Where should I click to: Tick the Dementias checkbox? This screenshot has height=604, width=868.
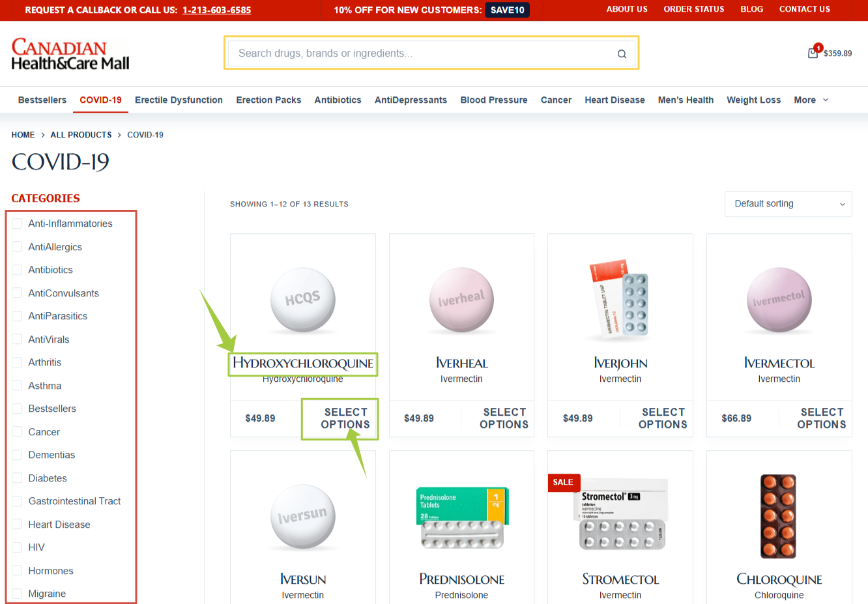pyautogui.click(x=17, y=455)
